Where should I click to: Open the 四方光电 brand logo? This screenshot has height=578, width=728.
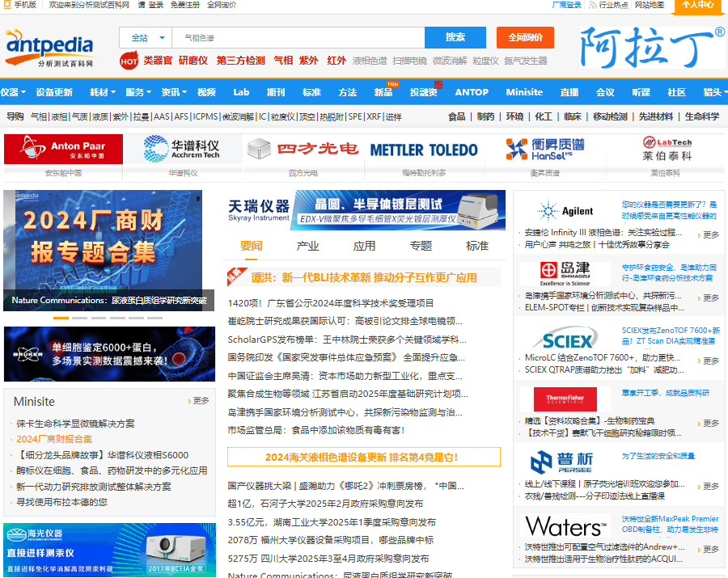[303, 149]
